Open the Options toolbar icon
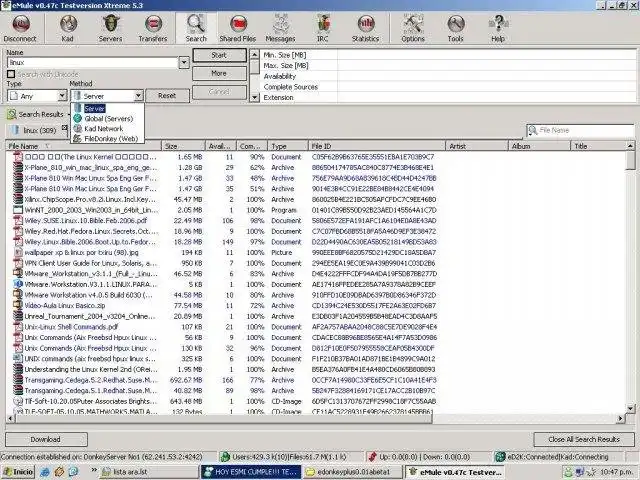 tap(413, 24)
